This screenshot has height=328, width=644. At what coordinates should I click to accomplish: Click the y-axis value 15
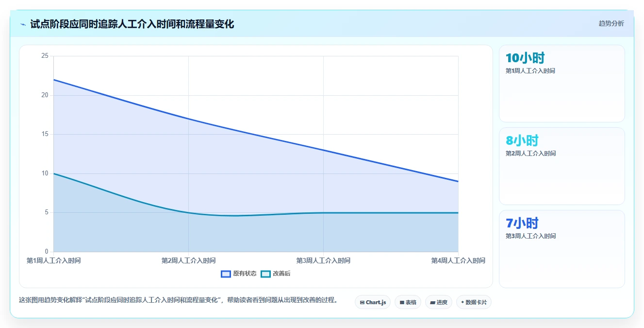(45, 134)
